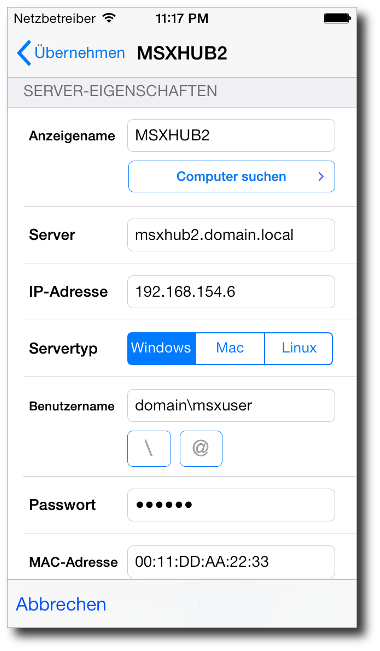Tap the IP-Adresse label
The width and height of the screenshot is (380, 651).
pos(68,291)
